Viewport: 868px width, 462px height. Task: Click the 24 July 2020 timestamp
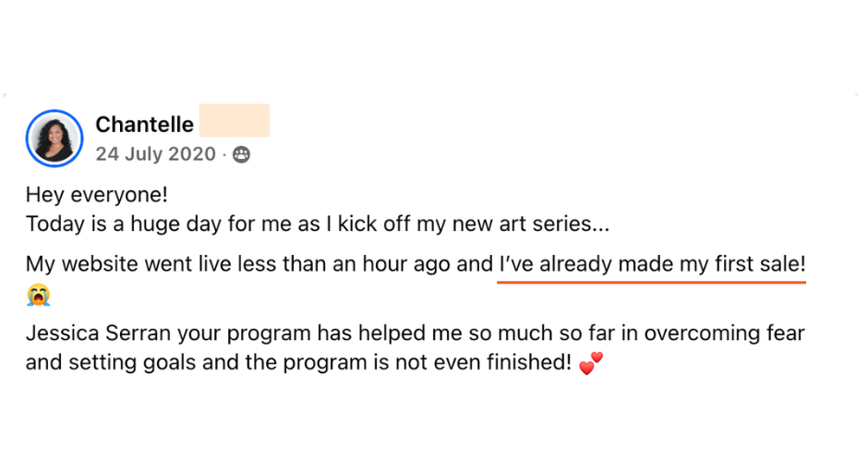tap(155, 154)
